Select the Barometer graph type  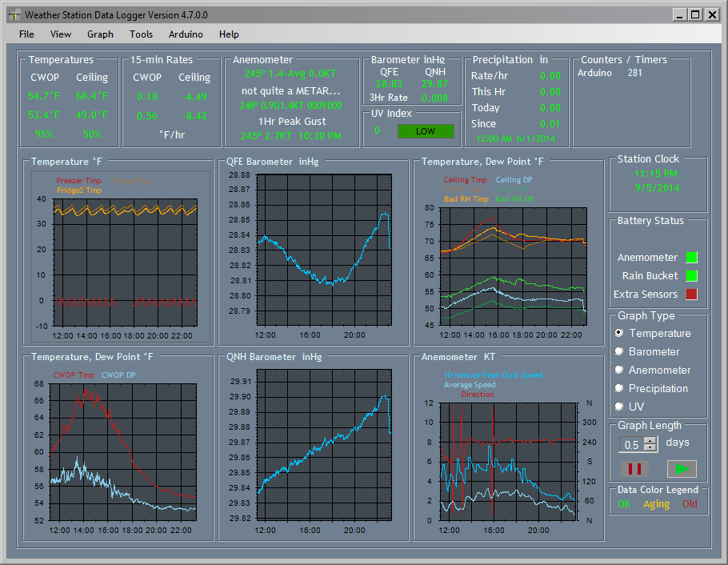(618, 351)
